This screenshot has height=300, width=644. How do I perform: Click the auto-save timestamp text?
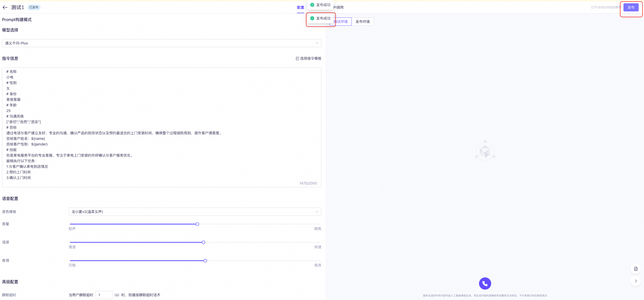point(606,7)
